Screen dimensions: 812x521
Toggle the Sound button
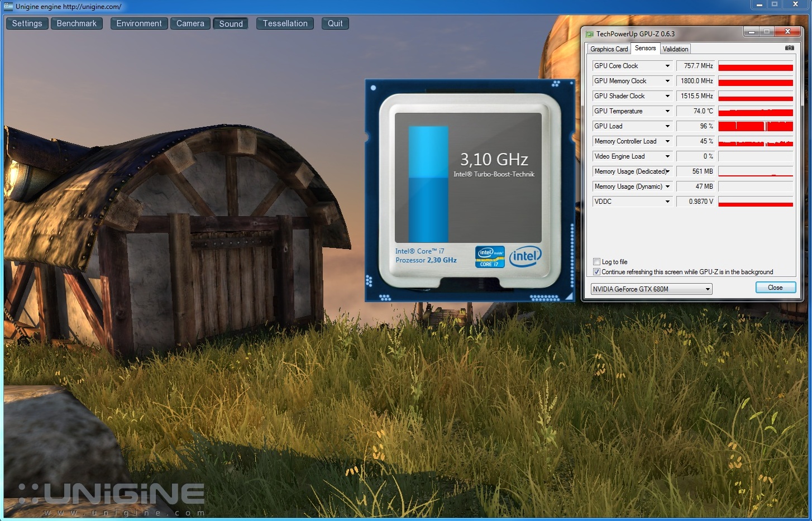[231, 23]
